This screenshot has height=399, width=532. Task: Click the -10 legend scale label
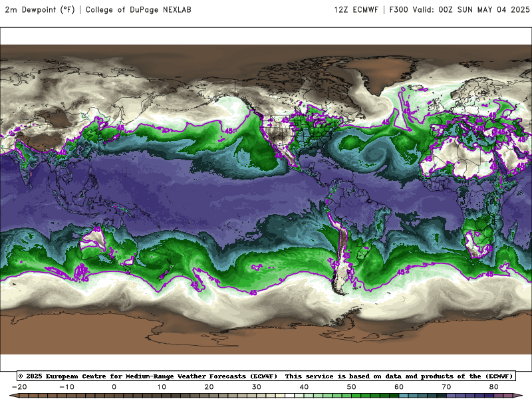click(x=66, y=387)
